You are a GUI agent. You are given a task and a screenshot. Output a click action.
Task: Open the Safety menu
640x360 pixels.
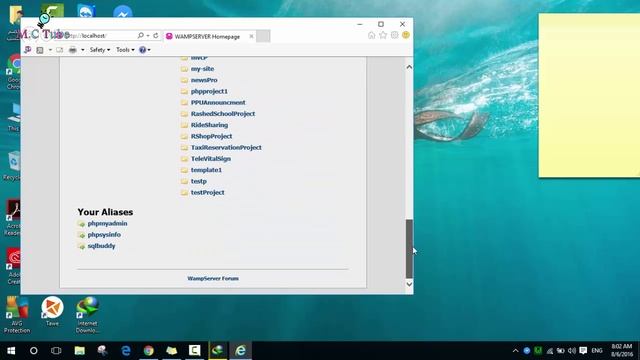click(x=100, y=50)
